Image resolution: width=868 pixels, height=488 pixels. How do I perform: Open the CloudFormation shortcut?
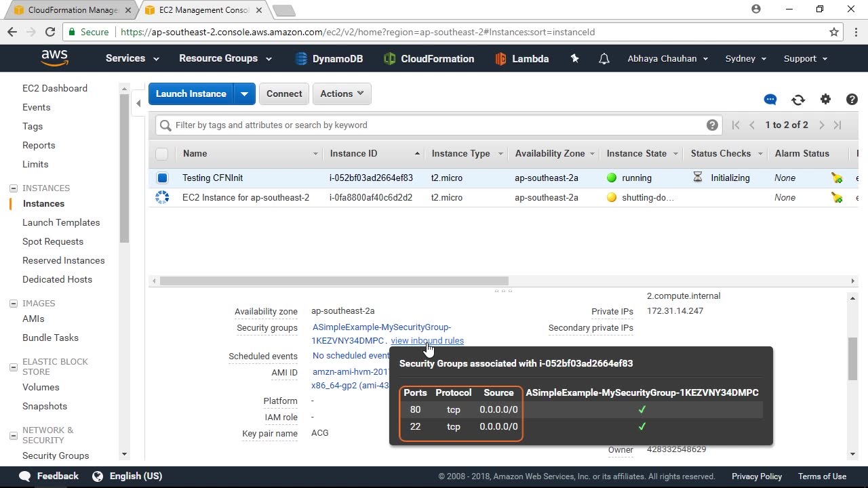(x=429, y=59)
